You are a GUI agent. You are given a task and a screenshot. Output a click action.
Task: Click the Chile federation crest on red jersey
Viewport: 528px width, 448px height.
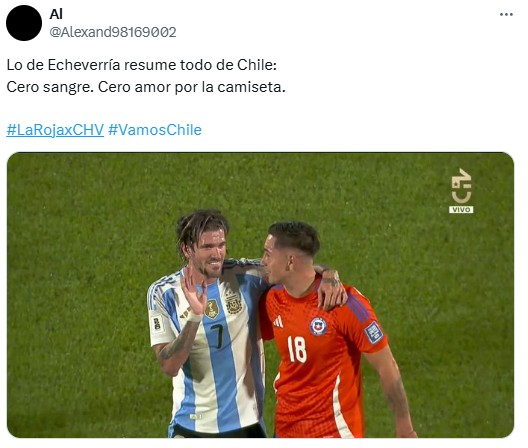click(x=319, y=326)
